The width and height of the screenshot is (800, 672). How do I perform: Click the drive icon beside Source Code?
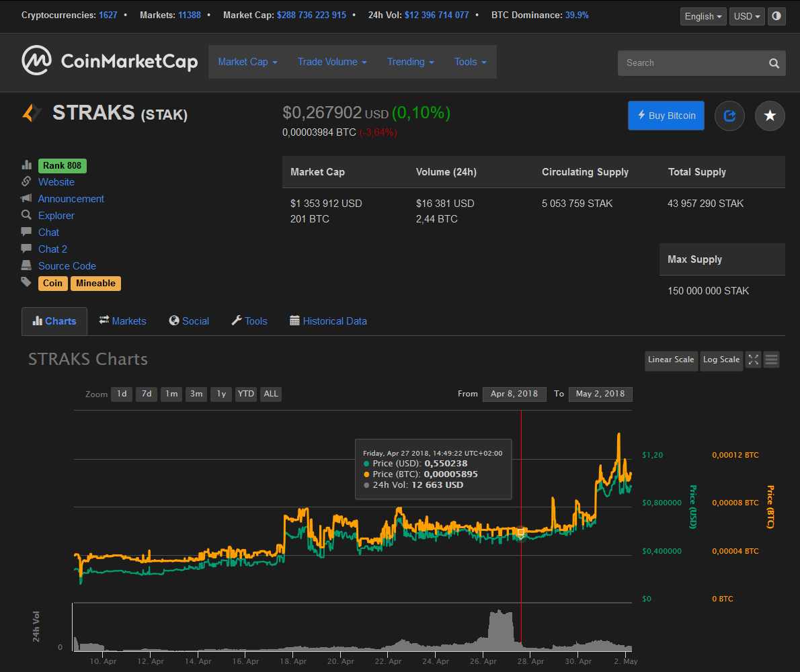click(26, 265)
